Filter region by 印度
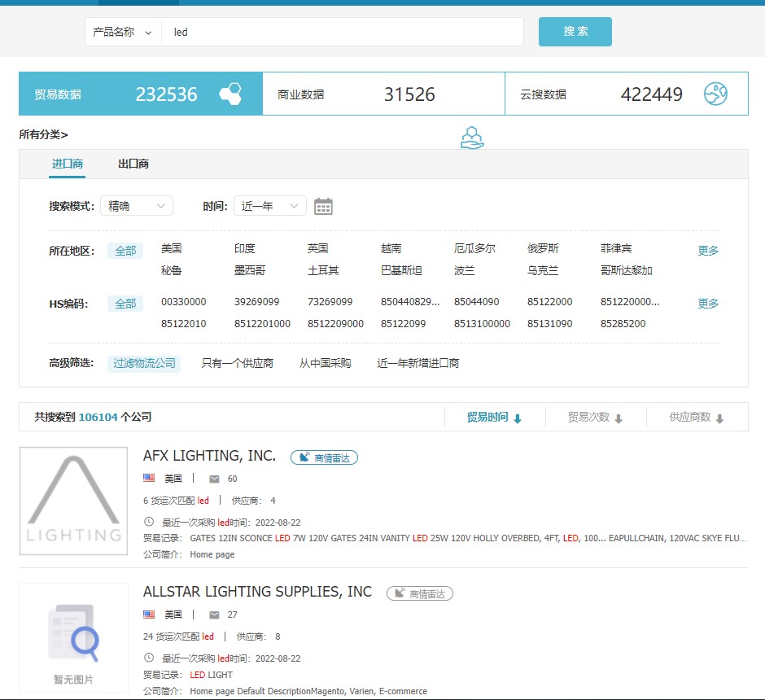Image resolution: width=765 pixels, height=700 pixels. click(x=244, y=248)
